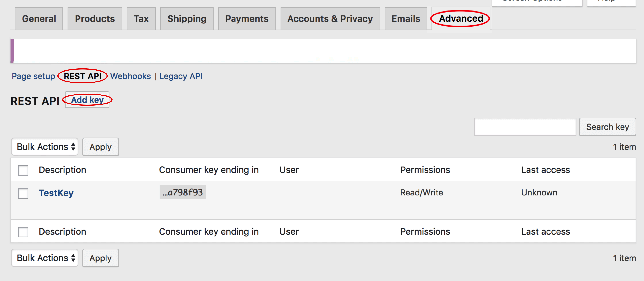The image size is (644, 281).
Task: Focus the key search input field
Action: [x=525, y=127]
